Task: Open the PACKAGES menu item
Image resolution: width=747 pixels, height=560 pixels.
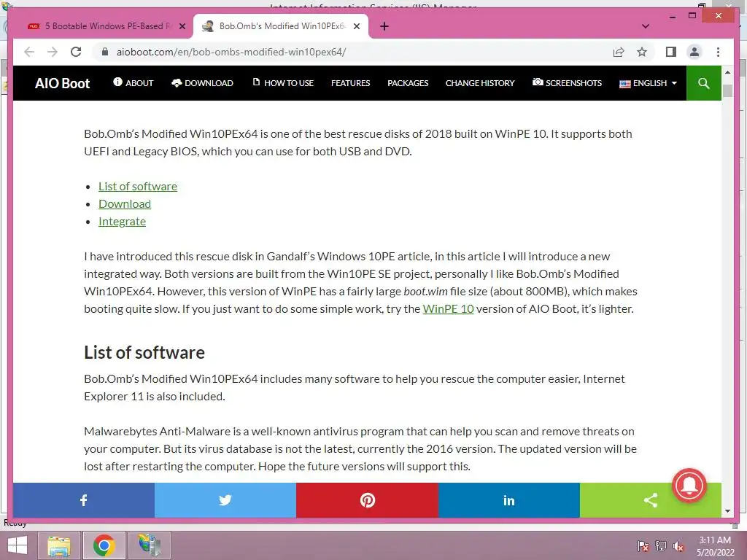Action: point(408,83)
